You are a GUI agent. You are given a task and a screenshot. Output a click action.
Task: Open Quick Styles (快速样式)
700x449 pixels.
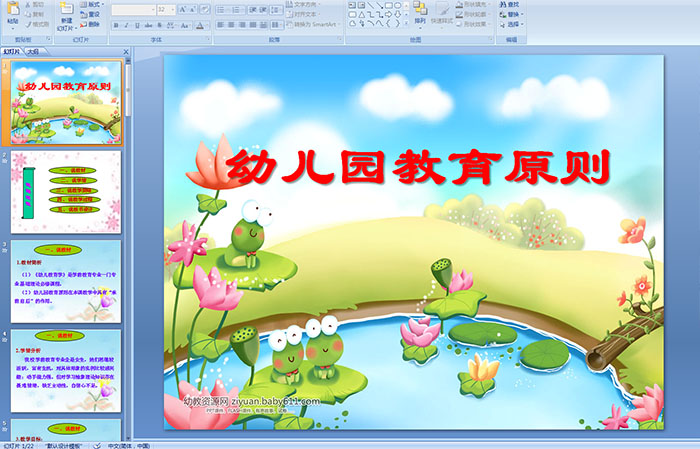pyautogui.click(x=442, y=13)
